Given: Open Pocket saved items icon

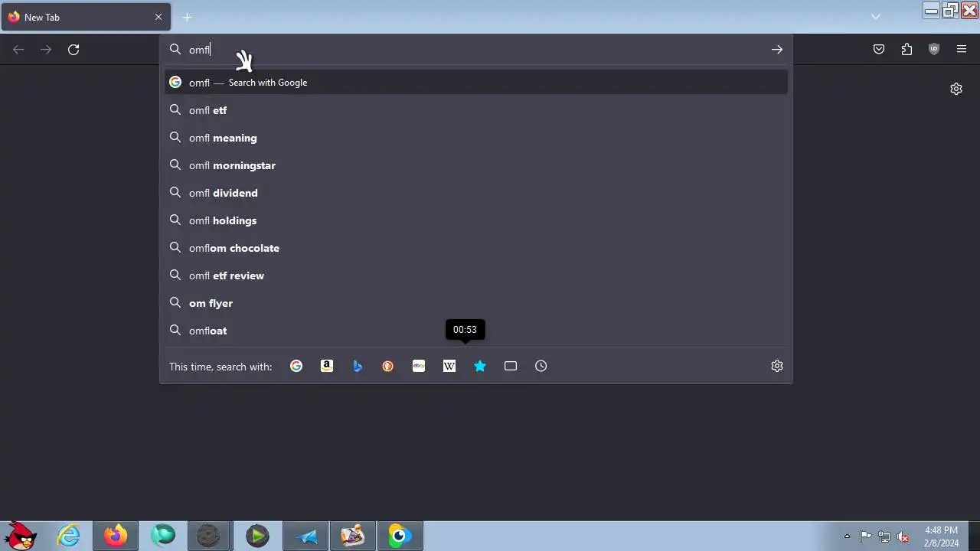Looking at the screenshot, I should [879, 49].
